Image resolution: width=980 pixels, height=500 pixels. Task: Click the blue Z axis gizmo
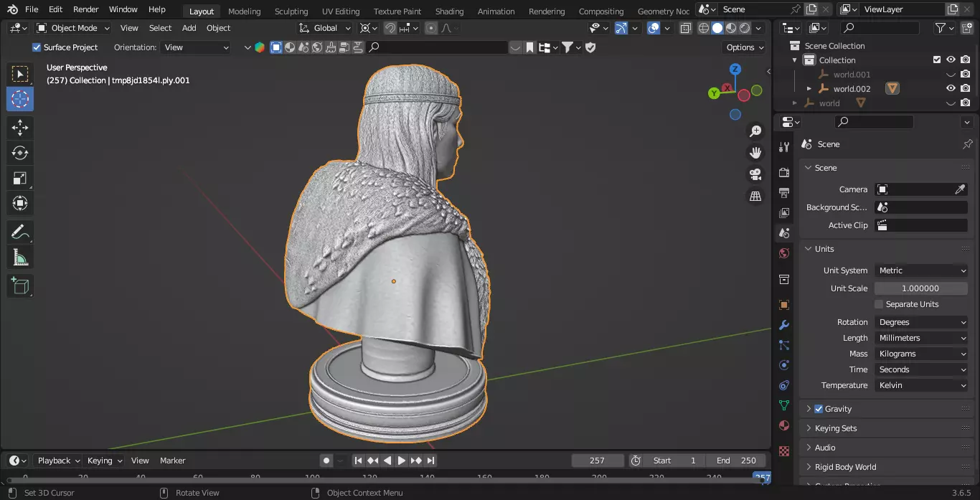pos(735,70)
